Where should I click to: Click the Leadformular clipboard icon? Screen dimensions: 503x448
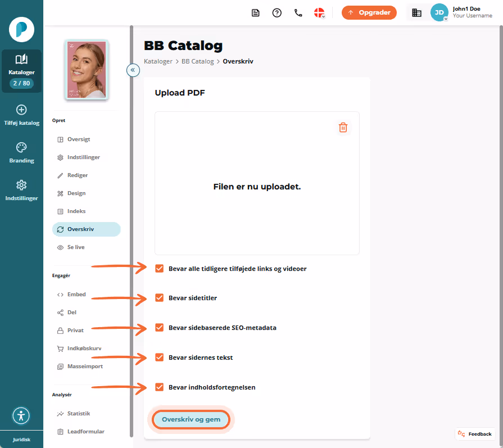click(60, 432)
